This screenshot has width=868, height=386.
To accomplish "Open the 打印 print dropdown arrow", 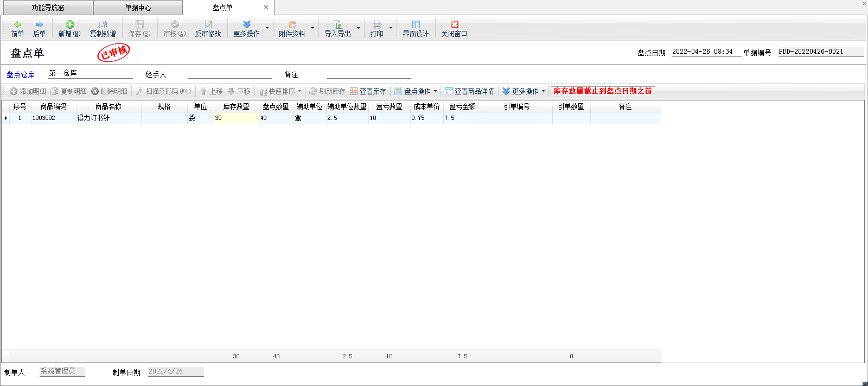I will [x=391, y=28].
